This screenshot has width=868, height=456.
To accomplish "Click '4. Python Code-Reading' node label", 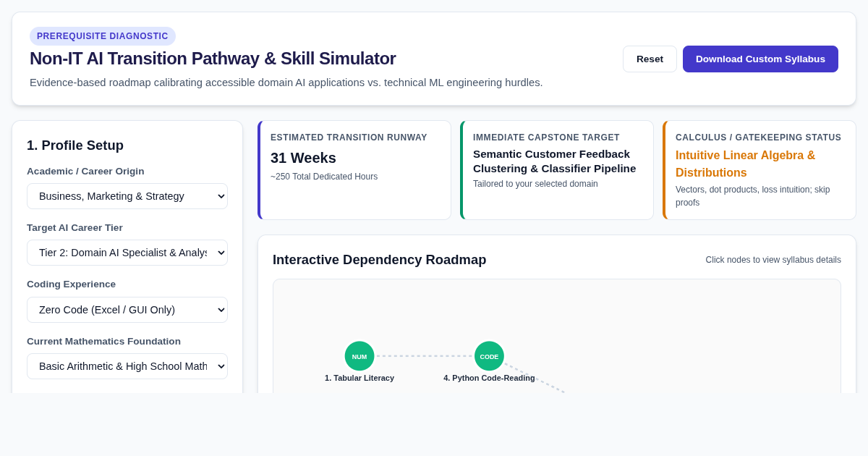I will 489,378.
